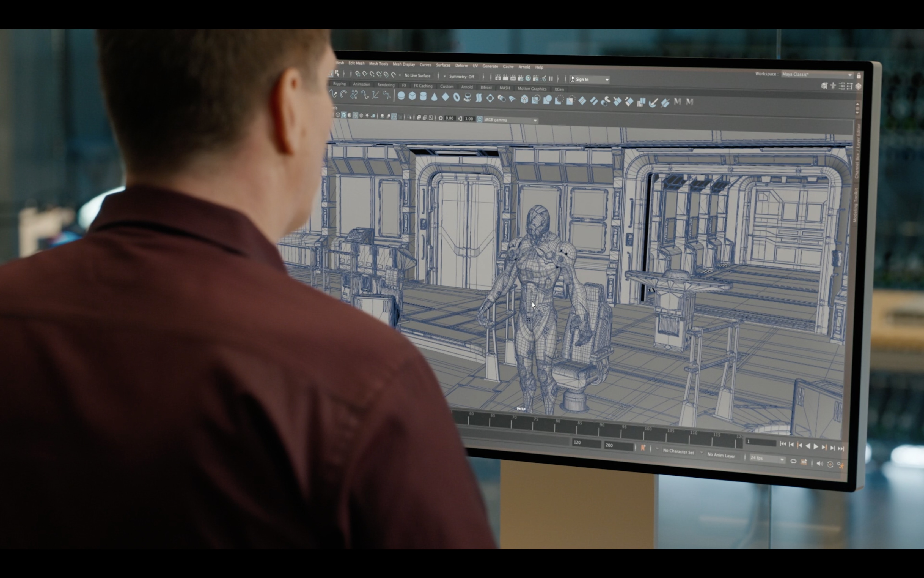
Task: Toggle the workspace lock icon
Action: (859, 75)
